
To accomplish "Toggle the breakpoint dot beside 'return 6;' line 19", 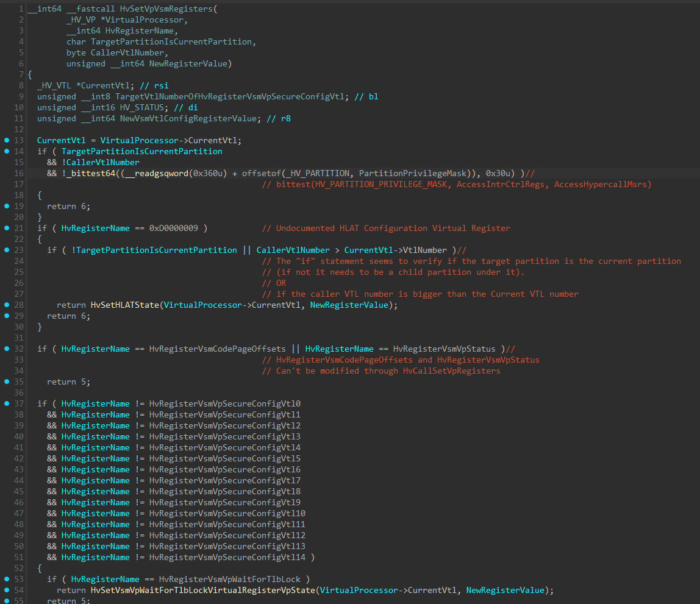I will [x=7, y=206].
